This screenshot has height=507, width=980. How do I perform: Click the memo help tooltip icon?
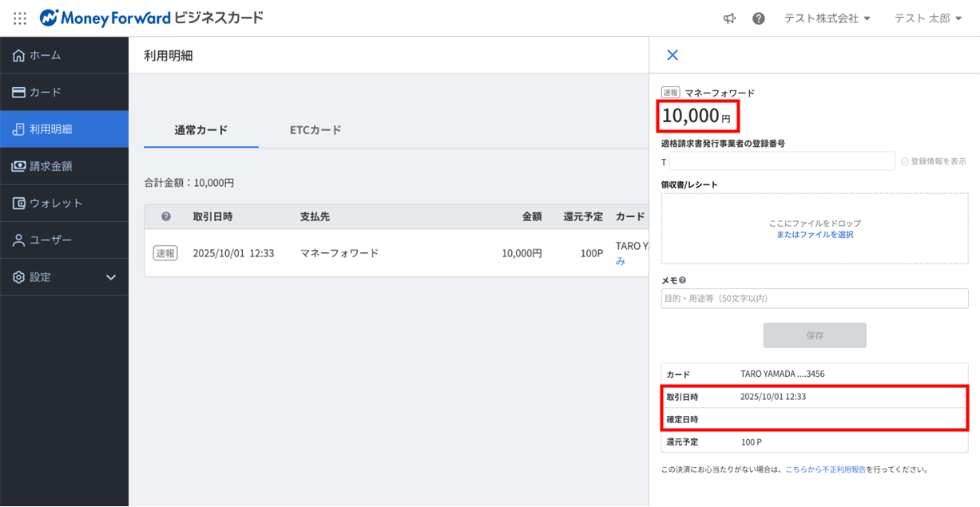(683, 280)
